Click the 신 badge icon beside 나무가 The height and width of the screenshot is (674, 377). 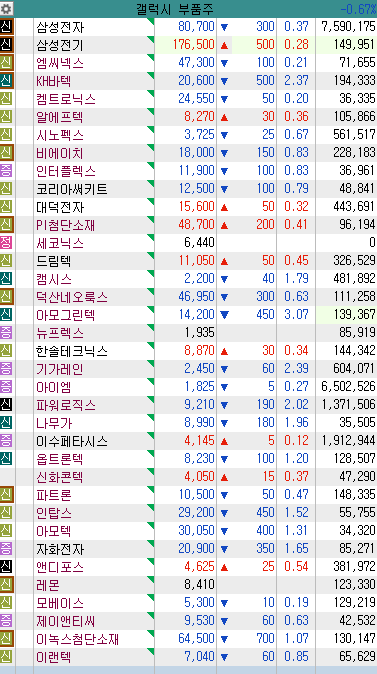(x=6, y=423)
